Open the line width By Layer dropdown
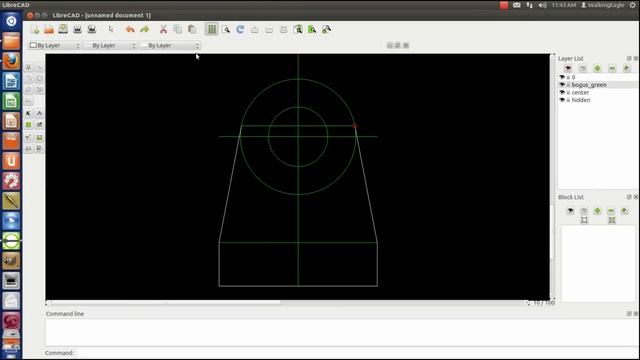 point(110,45)
